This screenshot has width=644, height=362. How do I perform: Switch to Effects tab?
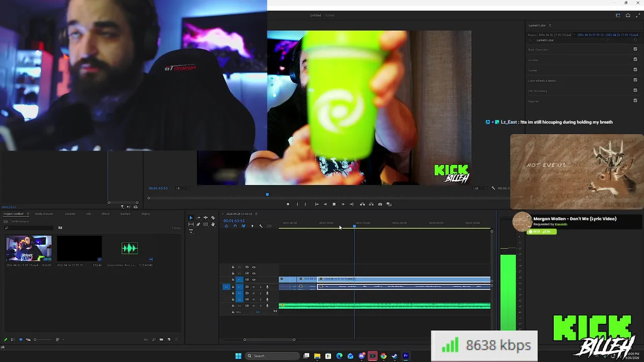[106, 214]
